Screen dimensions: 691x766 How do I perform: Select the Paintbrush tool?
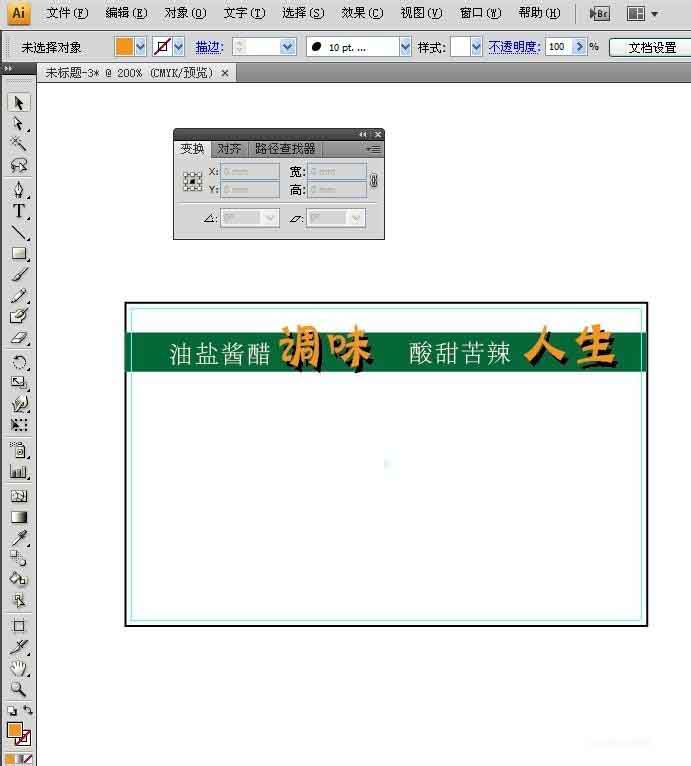[x=19, y=274]
